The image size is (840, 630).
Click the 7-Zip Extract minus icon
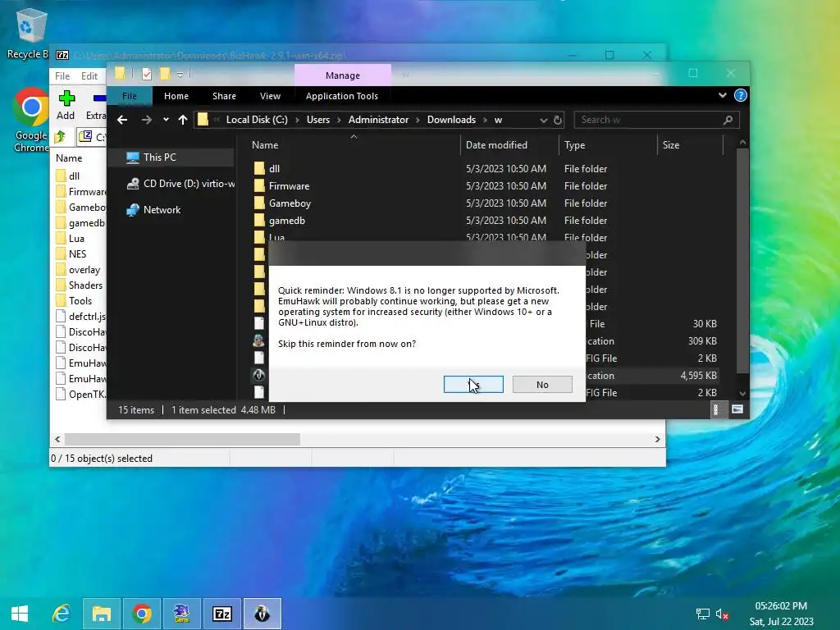[x=99, y=98]
